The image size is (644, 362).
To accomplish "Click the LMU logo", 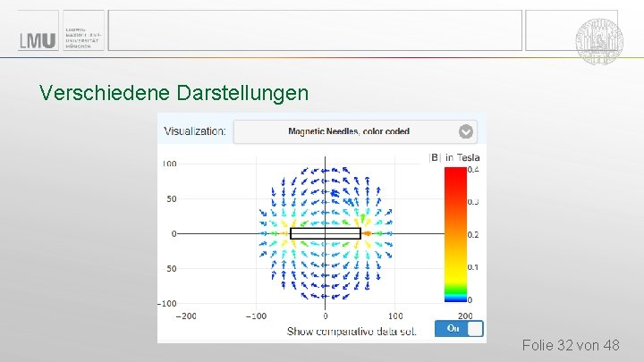I will (x=38, y=40).
